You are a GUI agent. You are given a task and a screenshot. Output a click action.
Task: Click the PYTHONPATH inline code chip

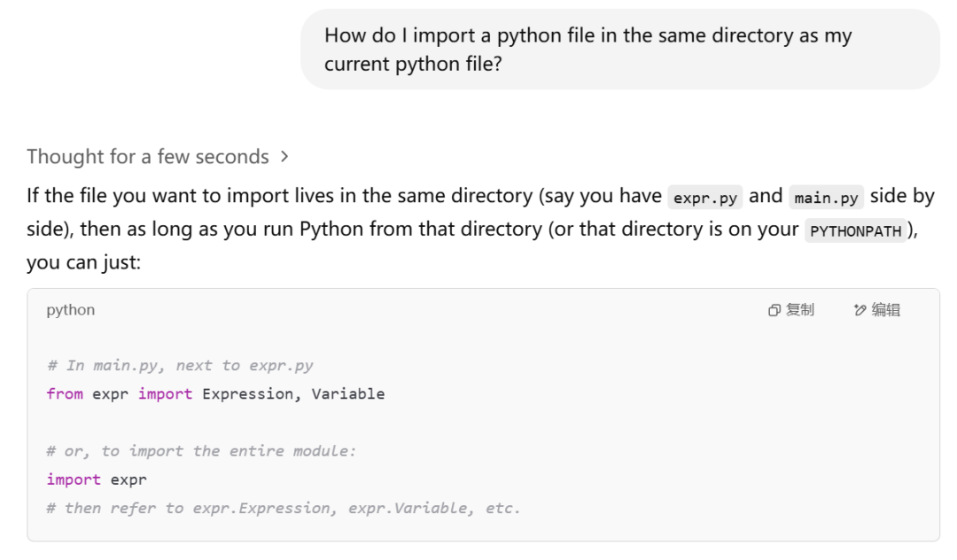point(856,231)
